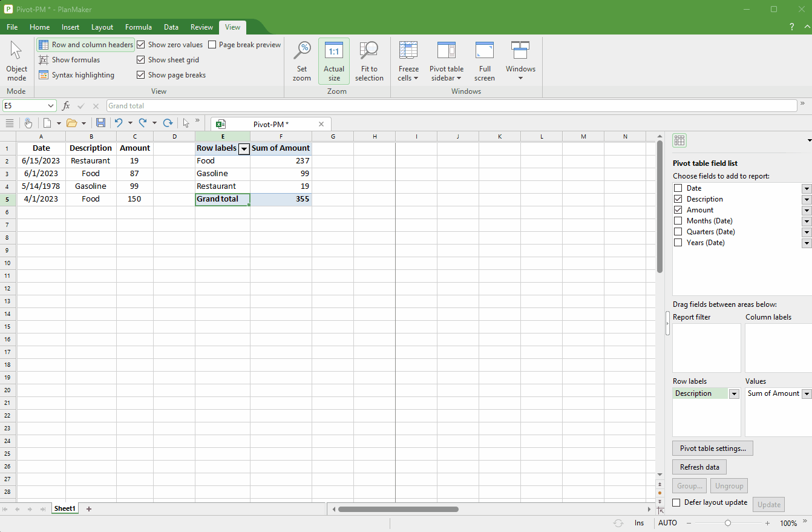This screenshot has height=532, width=812.
Task: Uncheck Show zero values checkbox
Action: (141, 45)
